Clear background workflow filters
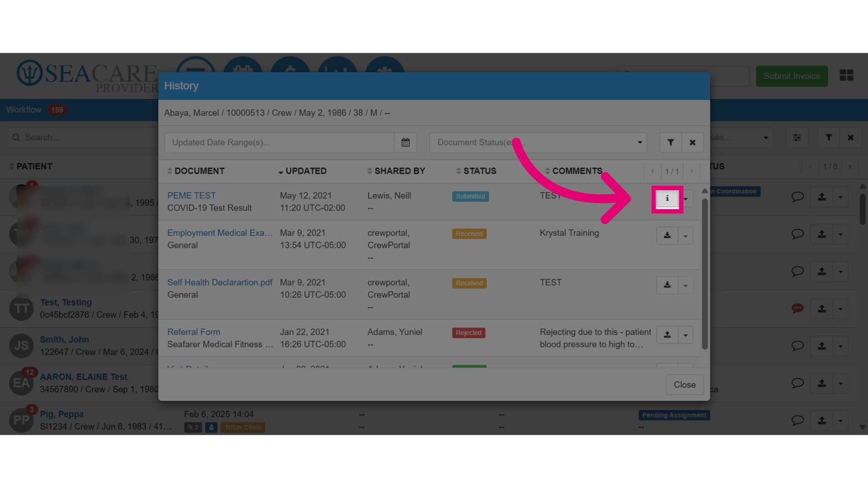The image size is (868, 488). point(850,137)
